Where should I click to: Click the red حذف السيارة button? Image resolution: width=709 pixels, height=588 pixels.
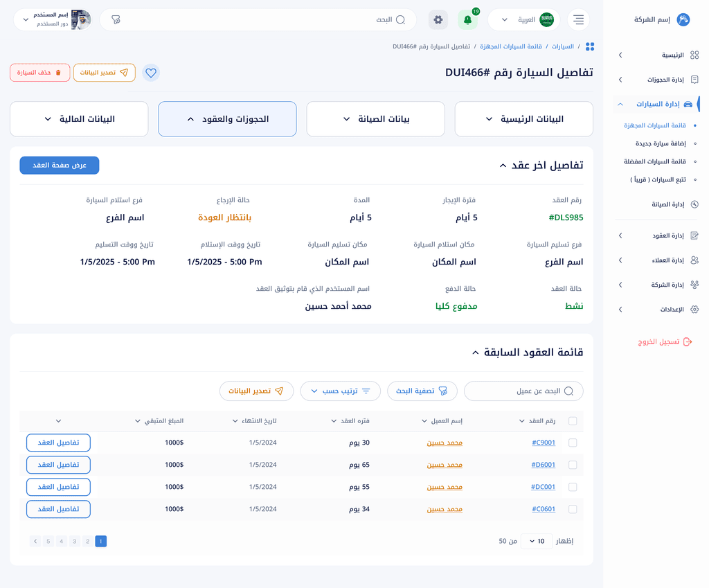point(39,73)
